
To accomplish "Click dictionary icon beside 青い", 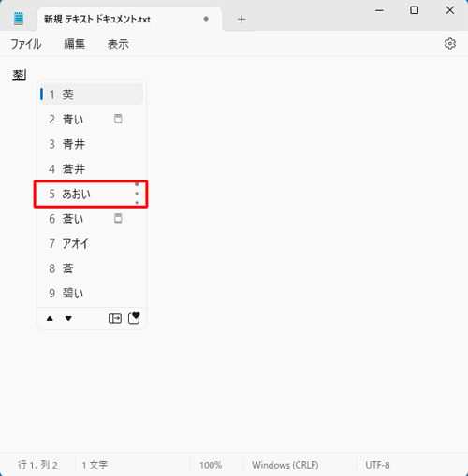I will coord(118,119).
